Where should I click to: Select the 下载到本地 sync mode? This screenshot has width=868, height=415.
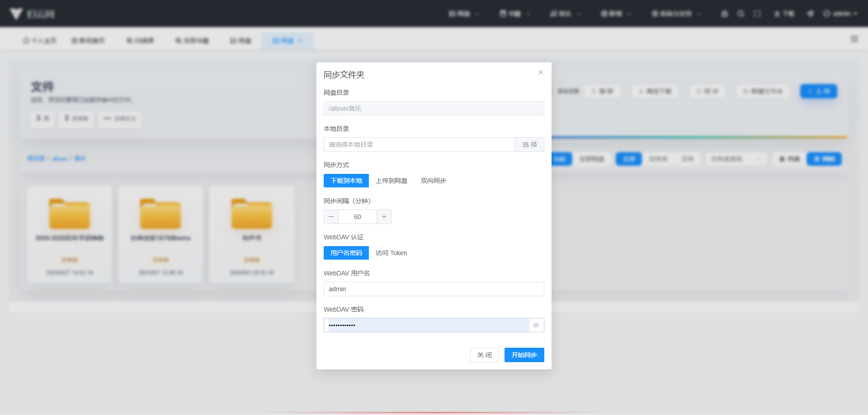coord(346,181)
